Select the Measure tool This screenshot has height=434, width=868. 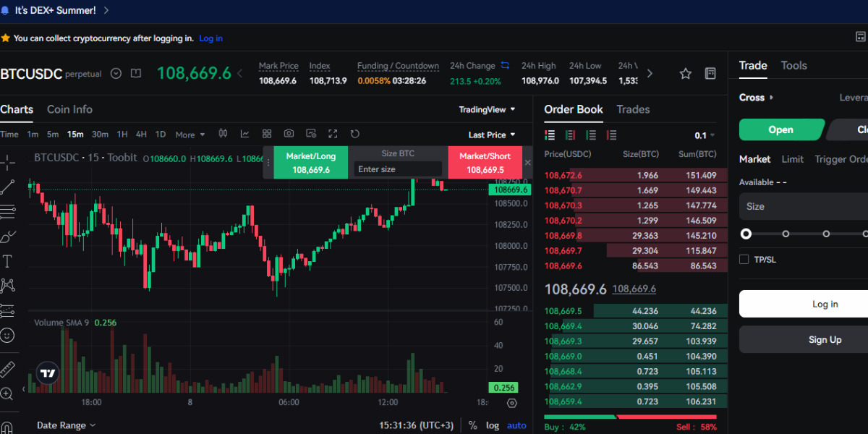pyautogui.click(x=9, y=369)
